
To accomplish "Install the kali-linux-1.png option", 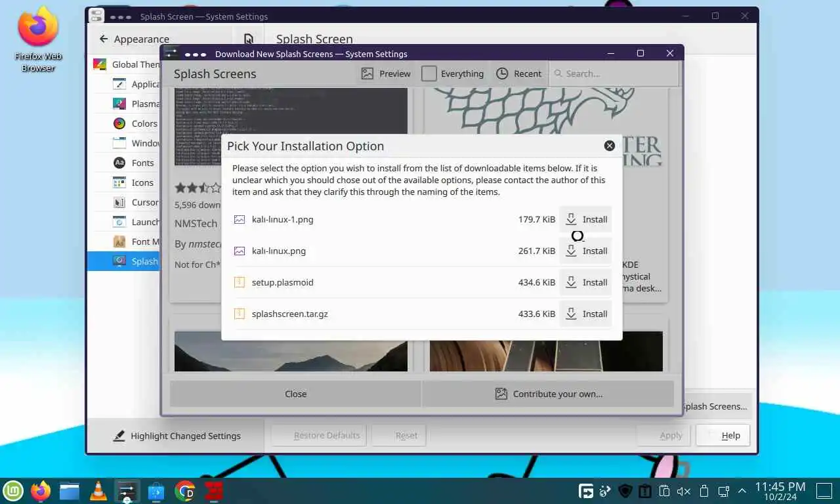I will tap(586, 219).
